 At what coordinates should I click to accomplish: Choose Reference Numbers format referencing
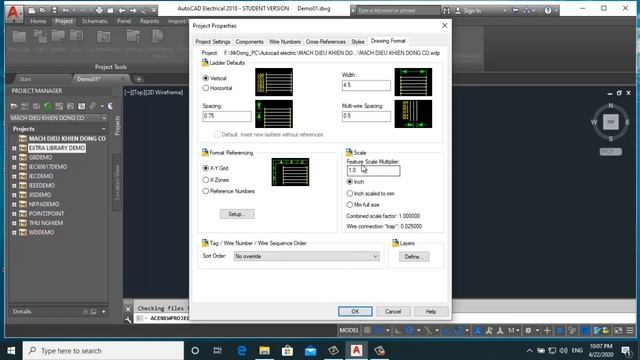(206, 191)
